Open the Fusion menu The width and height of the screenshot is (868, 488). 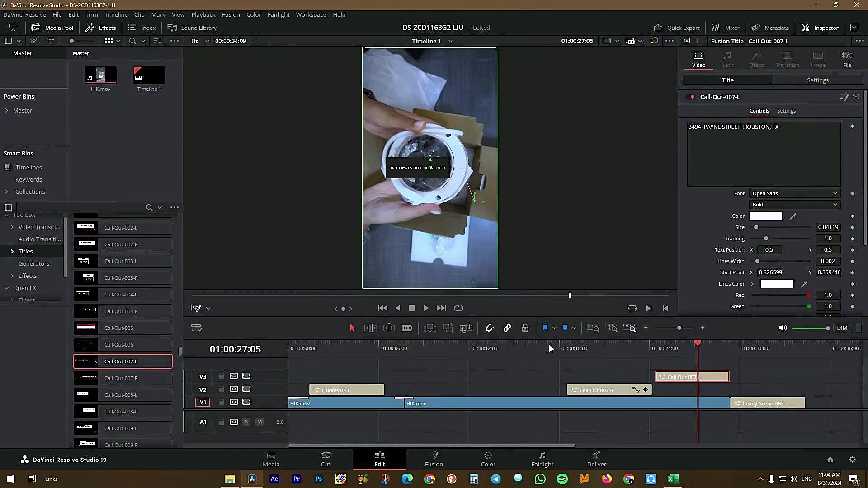pos(231,15)
